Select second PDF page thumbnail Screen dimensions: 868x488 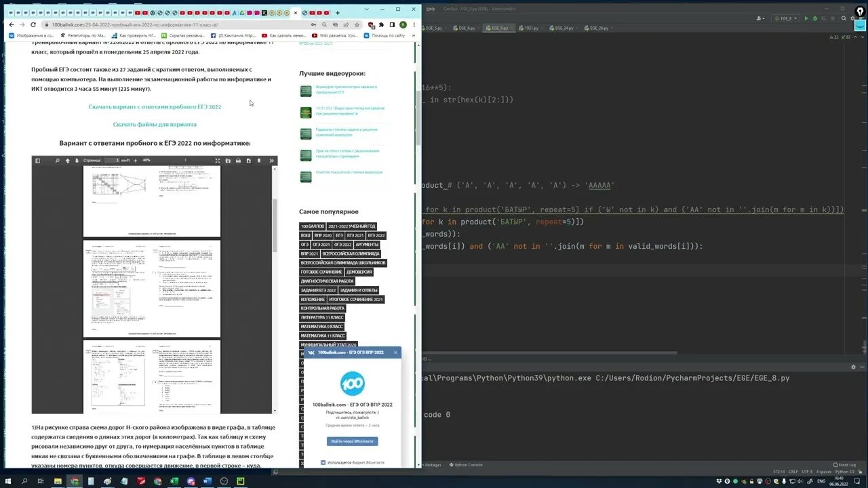coord(152,288)
